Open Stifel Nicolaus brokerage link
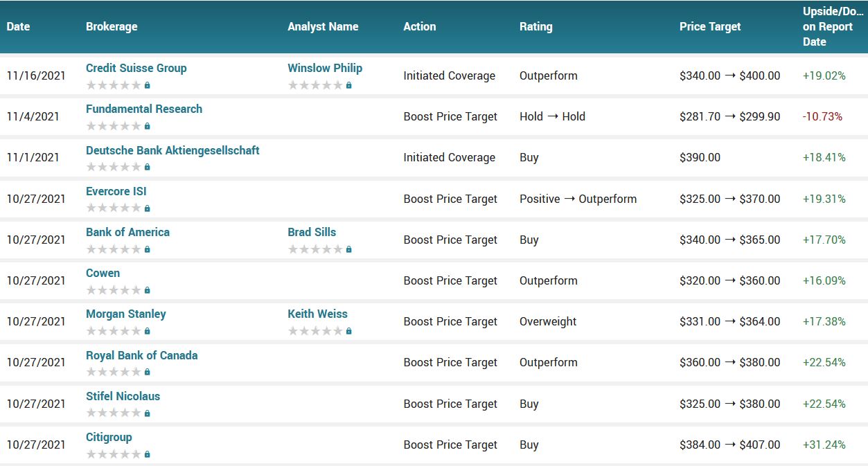The image size is (868, 466). click(x=123, y=396)
